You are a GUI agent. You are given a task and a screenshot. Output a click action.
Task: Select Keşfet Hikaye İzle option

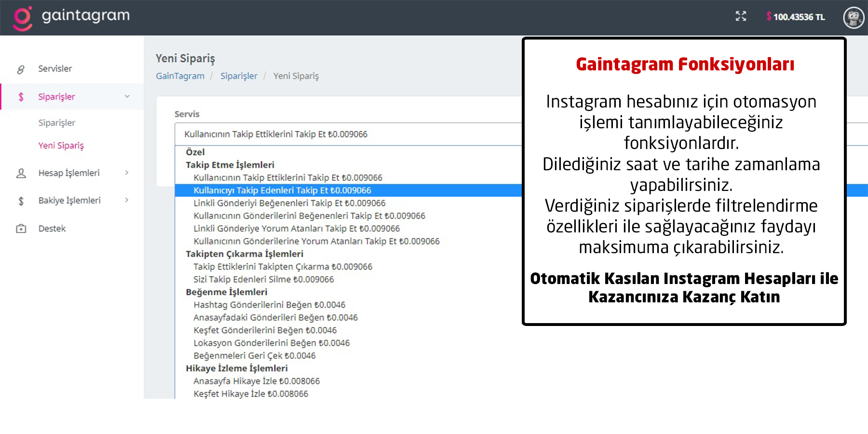click(251, 394)
